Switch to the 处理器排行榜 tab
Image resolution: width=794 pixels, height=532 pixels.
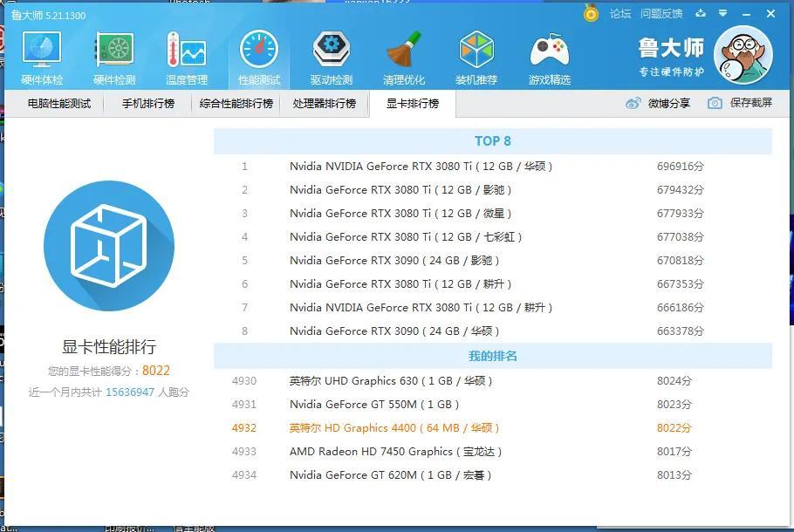[324, 104]
